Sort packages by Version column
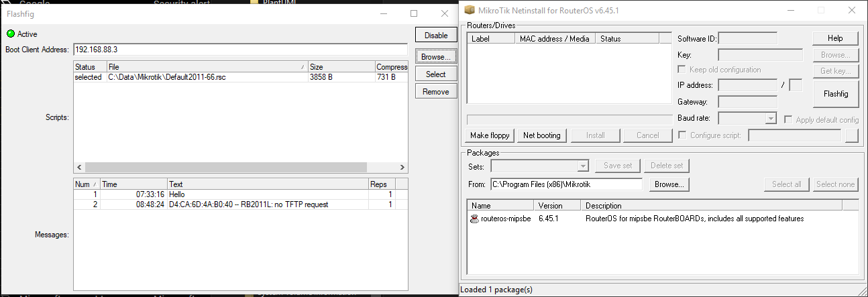 [x=558, y=206]
